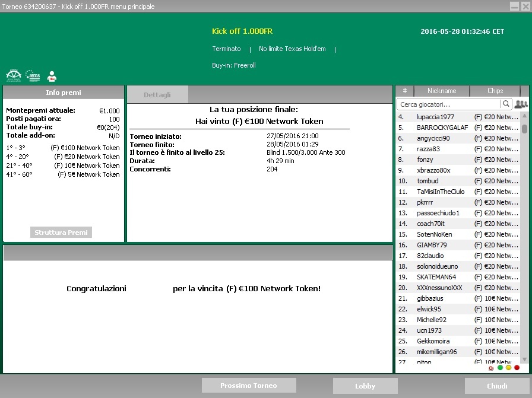Click the group players icon beside search
The height and width of the screenshot is (398, 532).
click(521, 104)
